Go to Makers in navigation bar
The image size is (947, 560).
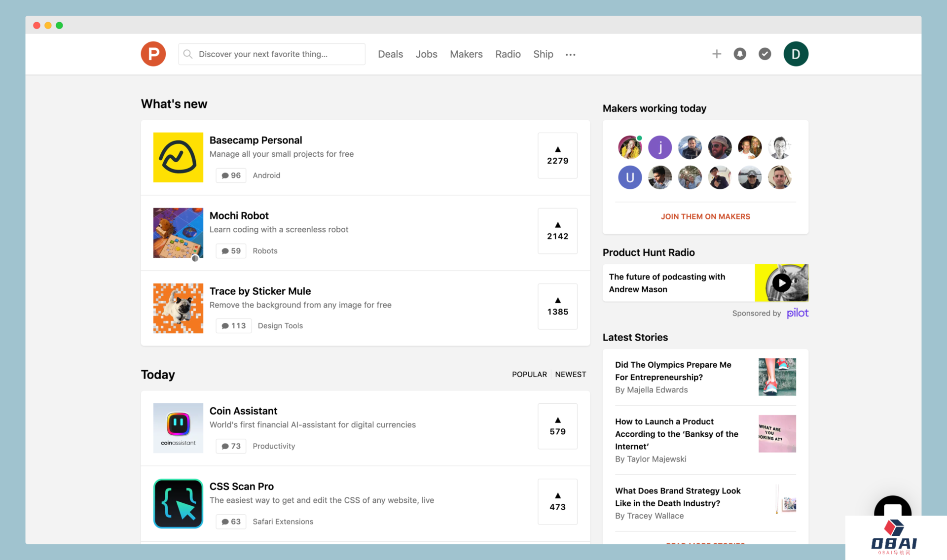click(x=466, y=54)
